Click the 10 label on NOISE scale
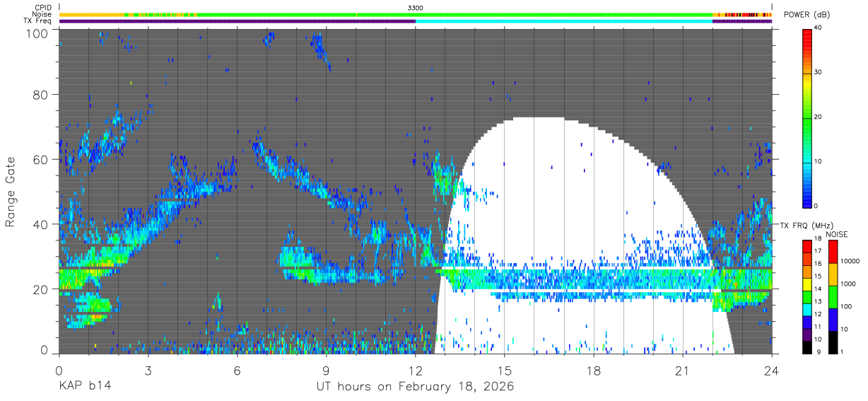This screenshot has height=401, width=868. [x=843, y=329]
